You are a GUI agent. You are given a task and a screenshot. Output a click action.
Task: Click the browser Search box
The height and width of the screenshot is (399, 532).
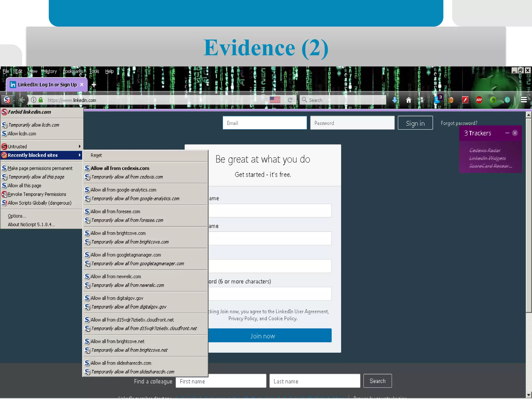pyautogui.click(x=343, y=100)
